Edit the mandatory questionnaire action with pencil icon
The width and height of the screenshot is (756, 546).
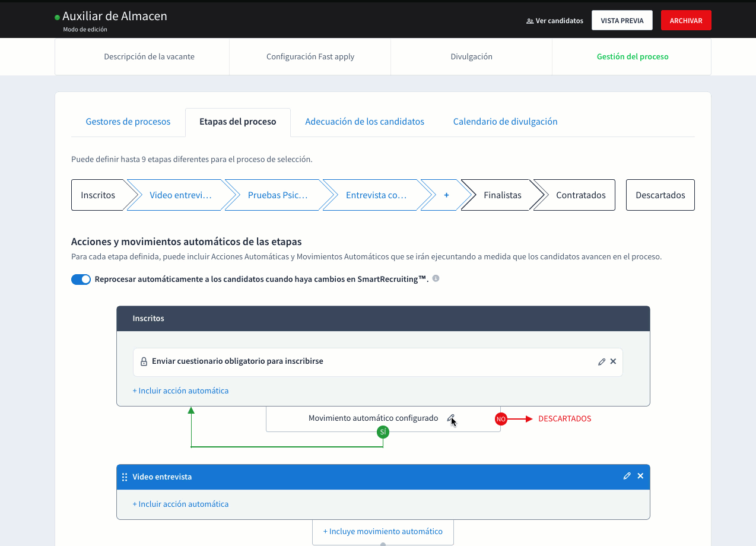tap(601, 361)
